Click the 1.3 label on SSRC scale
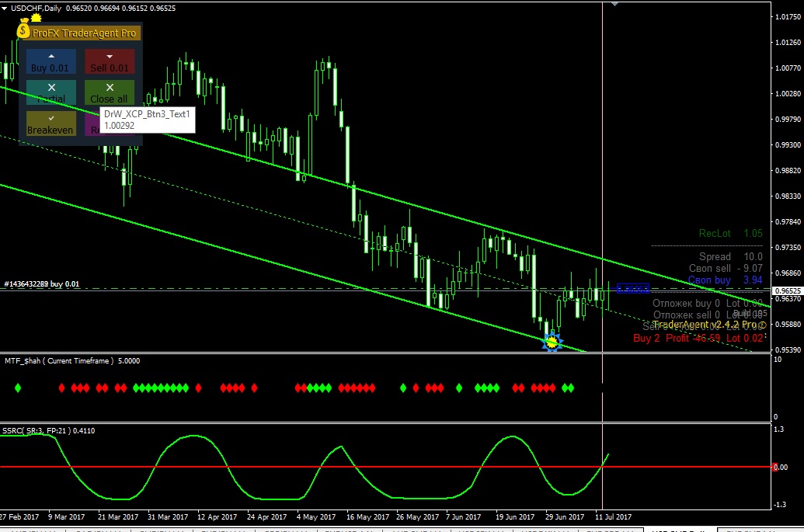 tap(778, 429)
